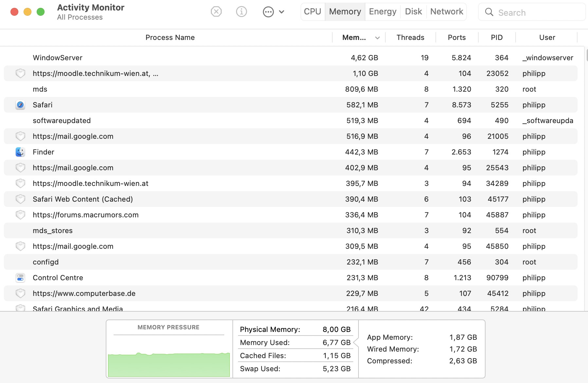Click the stop process X icon
The width and height of the screenshot is (588, 383).
click(x=216, y=12)
